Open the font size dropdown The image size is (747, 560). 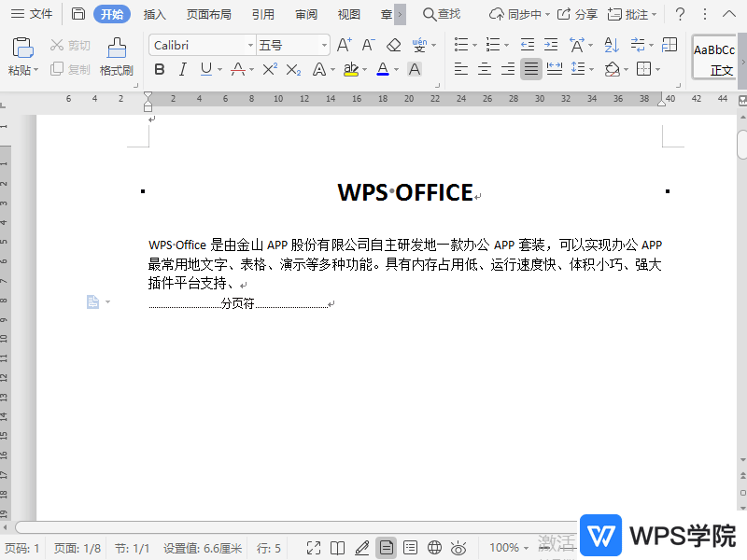322,44
